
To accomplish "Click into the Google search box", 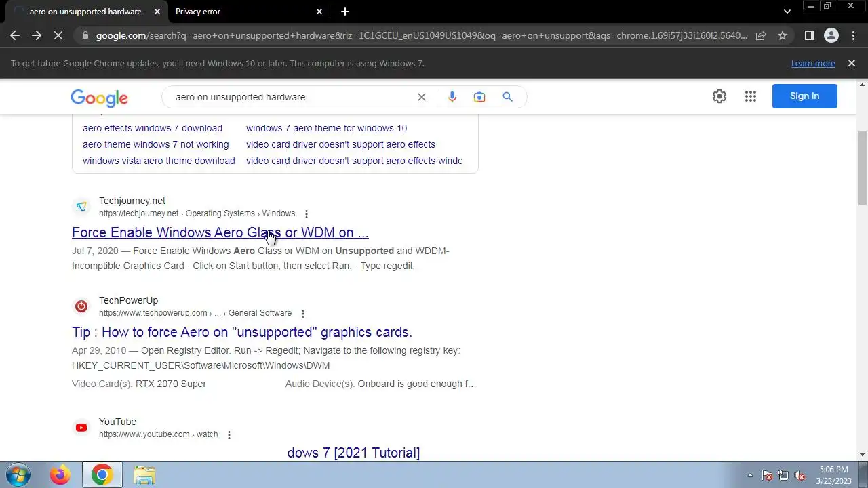I will [292, 97].
